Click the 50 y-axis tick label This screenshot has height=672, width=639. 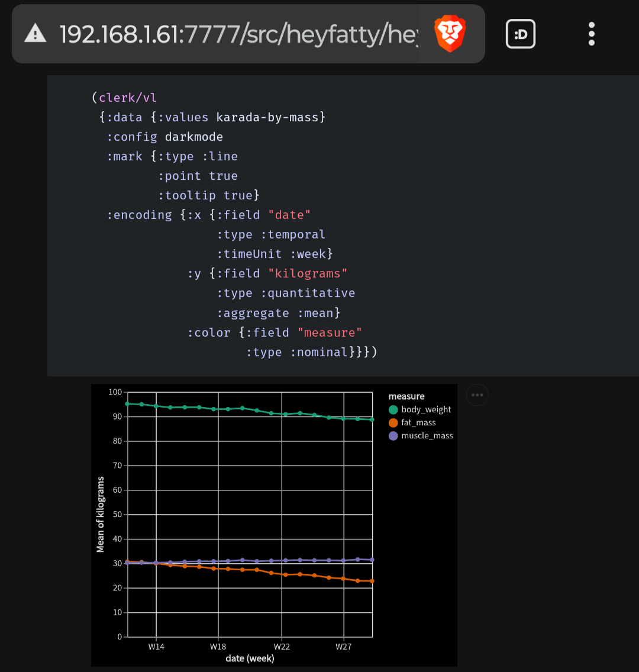117,514
